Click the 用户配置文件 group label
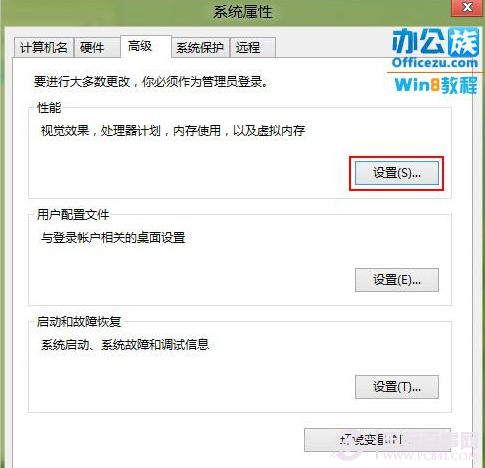485x468 pixels. (x=73, y=215)
